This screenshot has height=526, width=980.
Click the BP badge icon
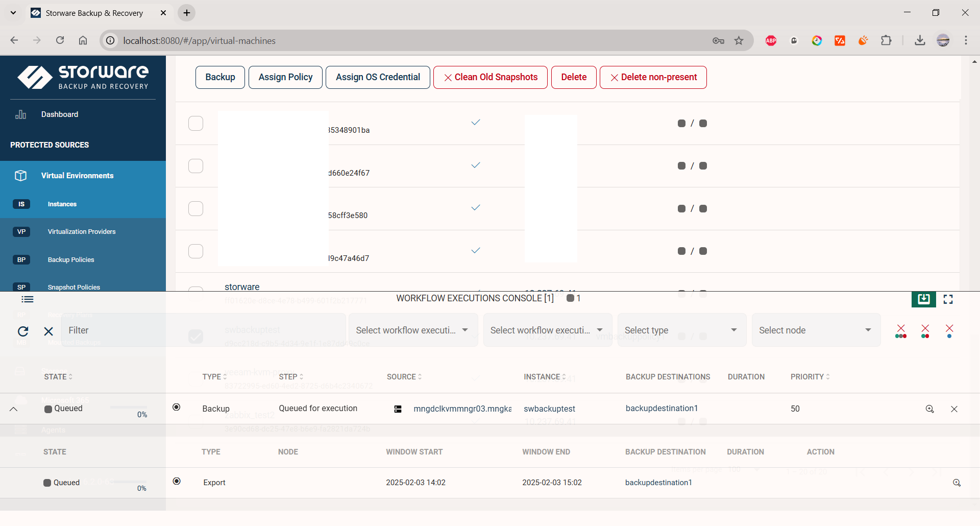coord(21,260)
